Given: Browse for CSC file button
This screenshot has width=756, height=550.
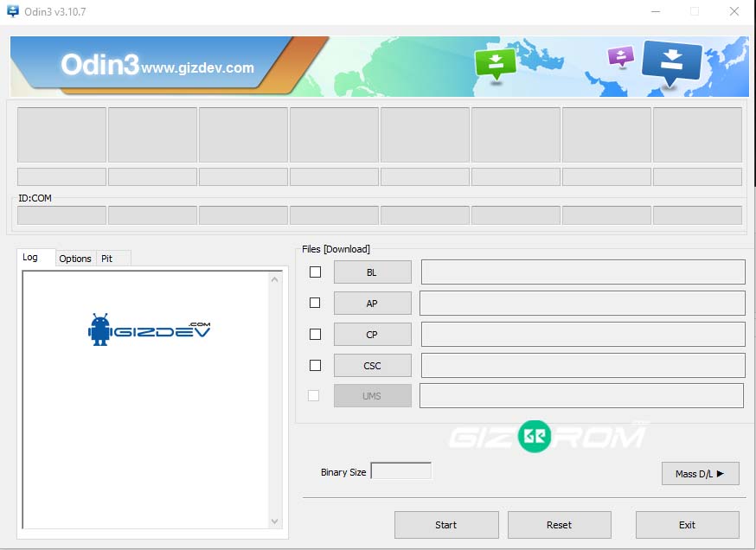Looking at the screenshot, I should tap(372, 366).
